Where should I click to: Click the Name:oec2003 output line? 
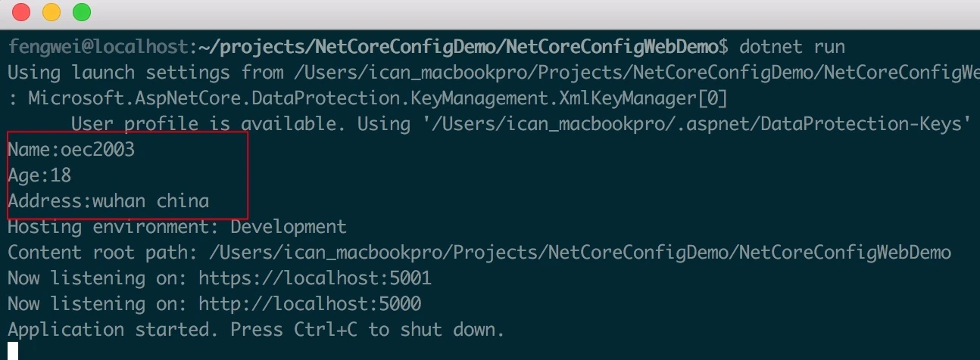(71, 150)
